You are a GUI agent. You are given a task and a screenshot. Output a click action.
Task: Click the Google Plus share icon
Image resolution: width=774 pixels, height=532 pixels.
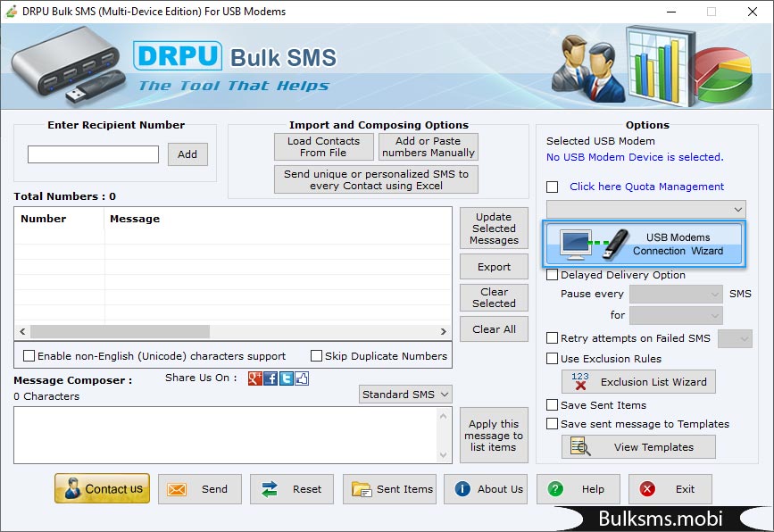254,378
